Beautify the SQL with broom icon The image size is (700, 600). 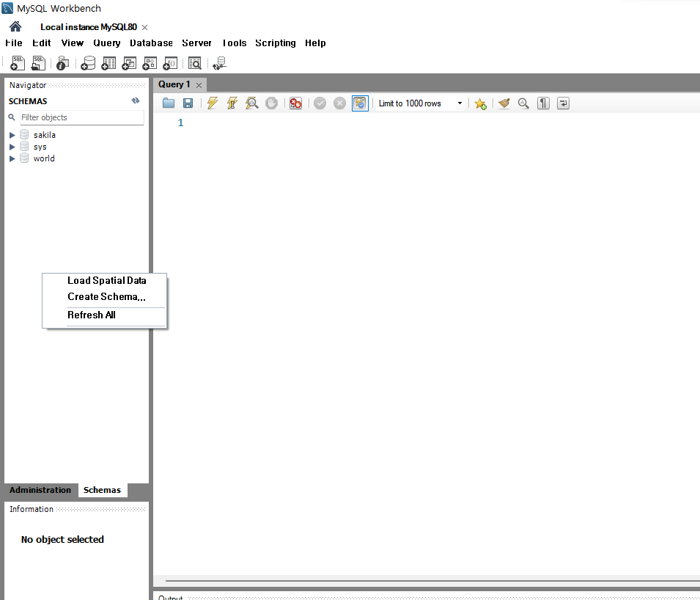pyautogui.click(x=504, y=103)
